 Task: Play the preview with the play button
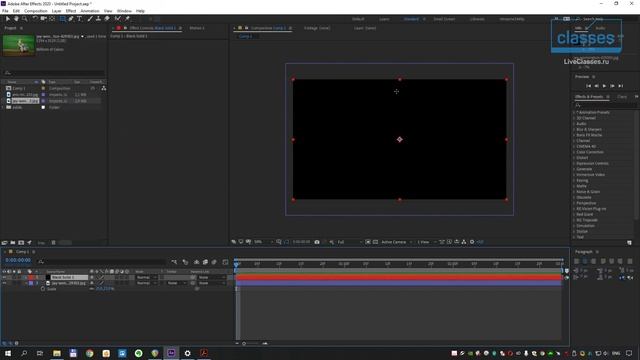click(604, 86)
